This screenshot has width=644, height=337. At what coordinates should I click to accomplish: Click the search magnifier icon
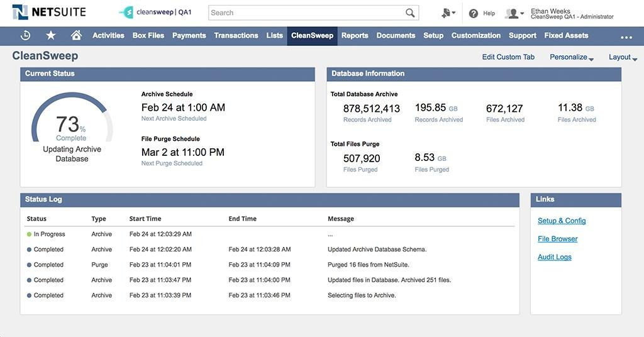click(410, 13)
